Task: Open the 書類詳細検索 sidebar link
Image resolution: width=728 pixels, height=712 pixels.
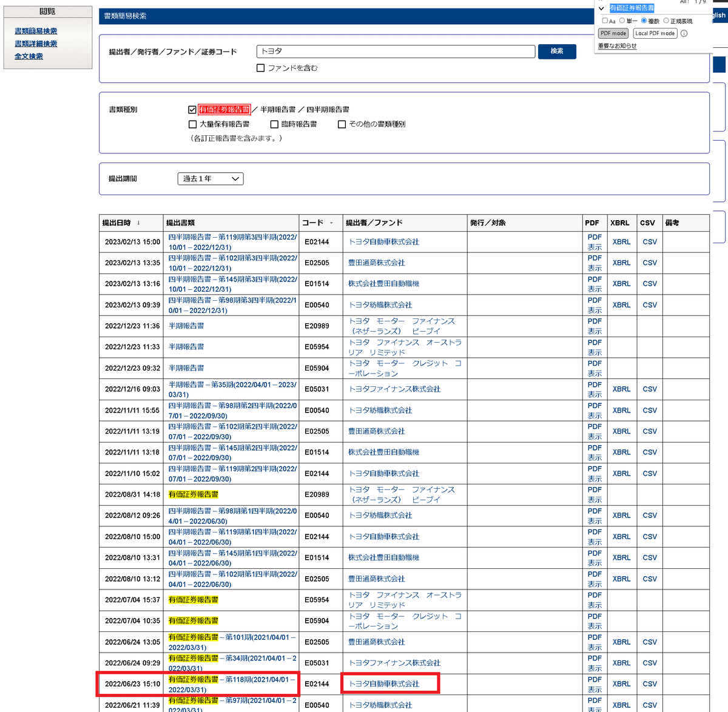Action: [x=36, y=44]
